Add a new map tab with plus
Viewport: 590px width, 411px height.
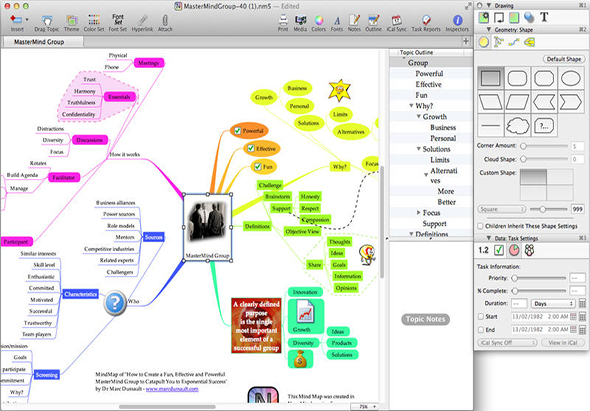point(466,41)
